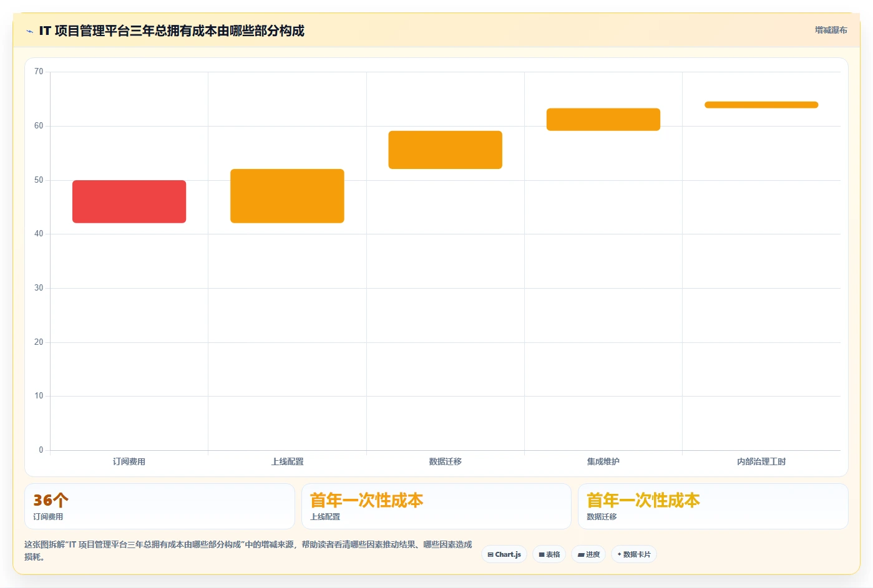Click the orange 数据迁移 bar
Screen dimensions: 873x588
click(x=445, y=150)
